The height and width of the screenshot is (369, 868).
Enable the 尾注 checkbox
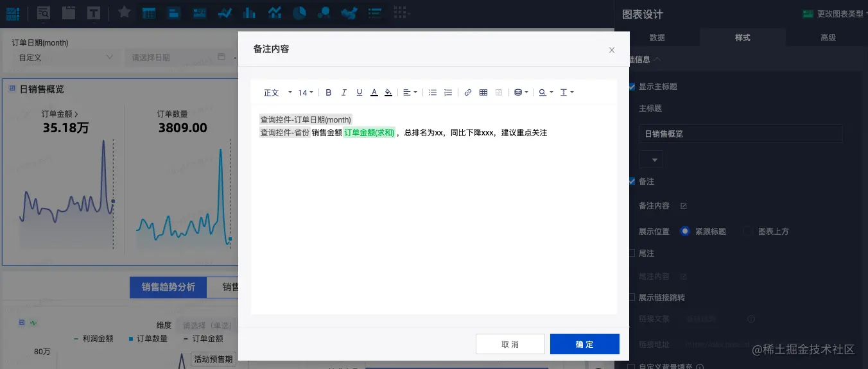[x=631, y=253]
